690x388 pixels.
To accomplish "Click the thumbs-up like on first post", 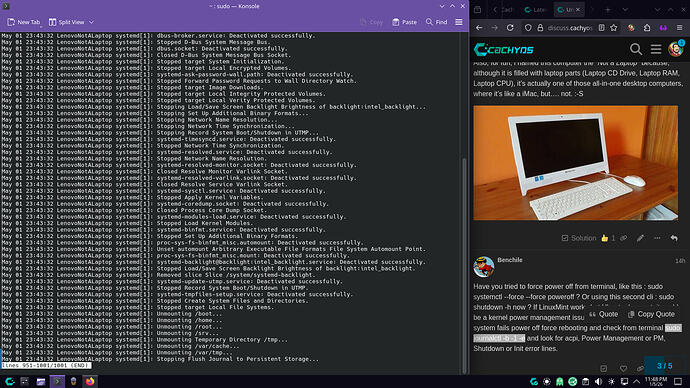I will [x=605, y=238].
